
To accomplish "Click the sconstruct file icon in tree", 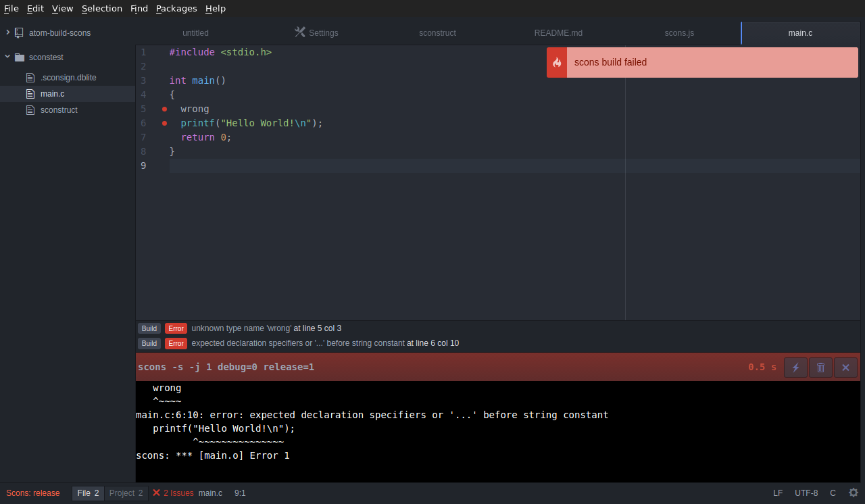I will pos(30,110).
